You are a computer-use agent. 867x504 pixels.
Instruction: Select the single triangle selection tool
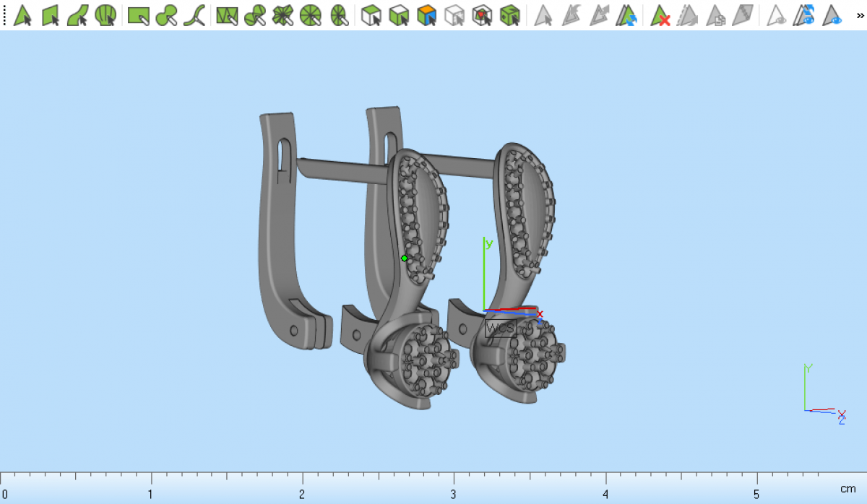click(22, 15)
